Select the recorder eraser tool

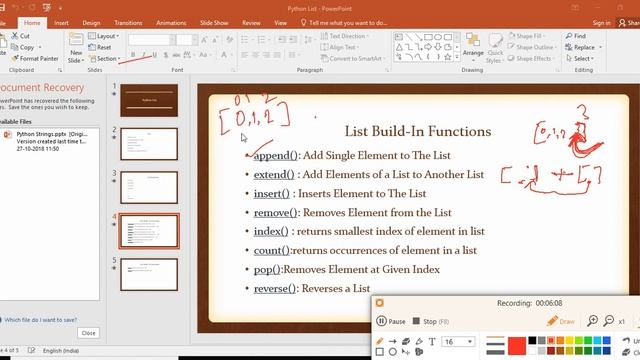coord(405,341)
